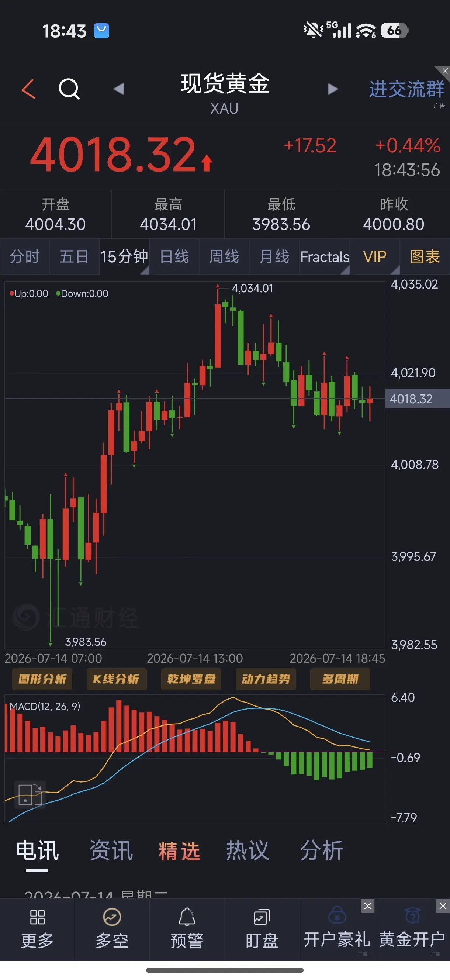Tap the current price 4018.32

[113, 155]
